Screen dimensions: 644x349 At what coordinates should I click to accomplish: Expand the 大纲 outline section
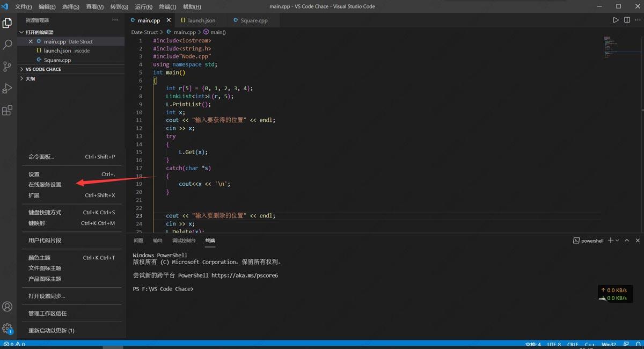[x=30, y=78]
